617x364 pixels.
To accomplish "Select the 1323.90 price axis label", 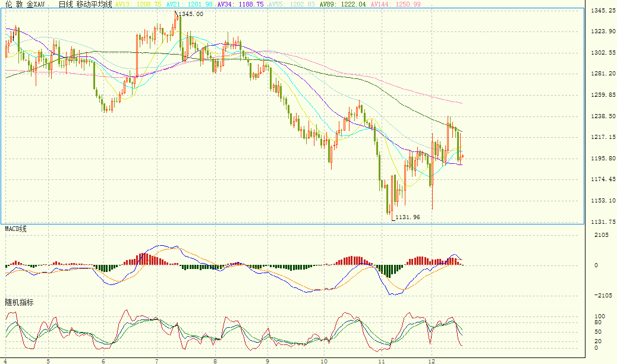I will click(603, 31).
